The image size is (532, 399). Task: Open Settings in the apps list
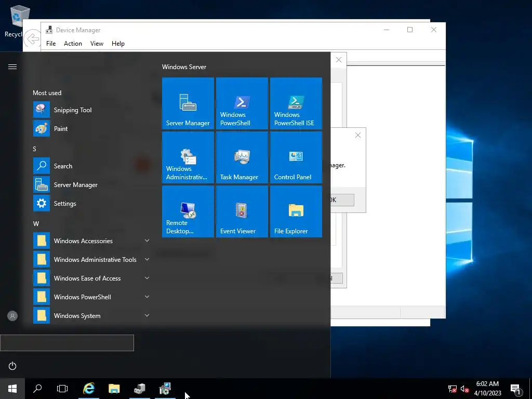click(91, 203)
